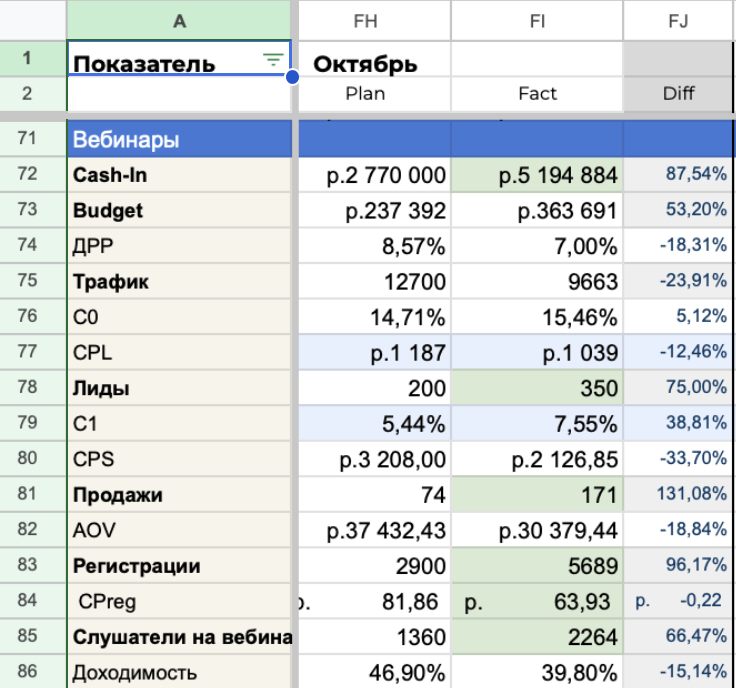736x688 pixels.
Task: Click Budget plan value р.237 392
Action: click(375, 211)
